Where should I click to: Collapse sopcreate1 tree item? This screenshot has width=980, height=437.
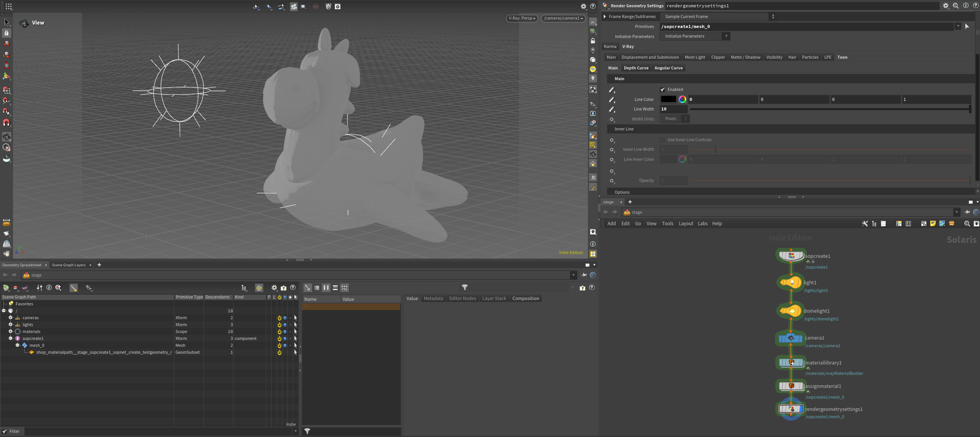tap(11, 338)
